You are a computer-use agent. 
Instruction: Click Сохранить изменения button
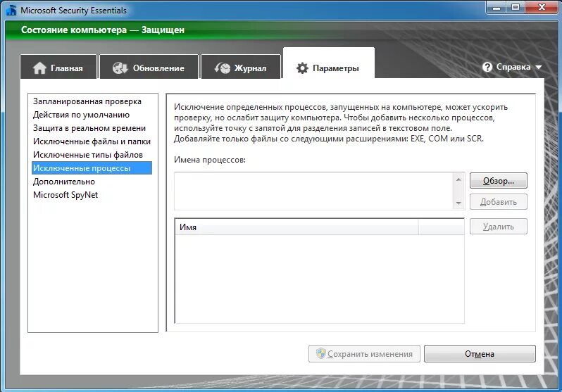[364, 354]
